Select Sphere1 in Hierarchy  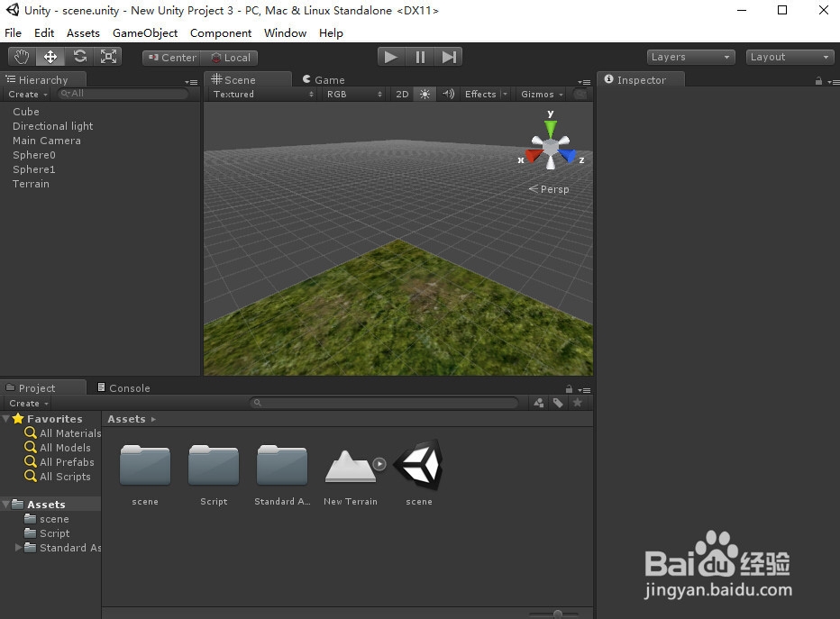click(100, 169)
